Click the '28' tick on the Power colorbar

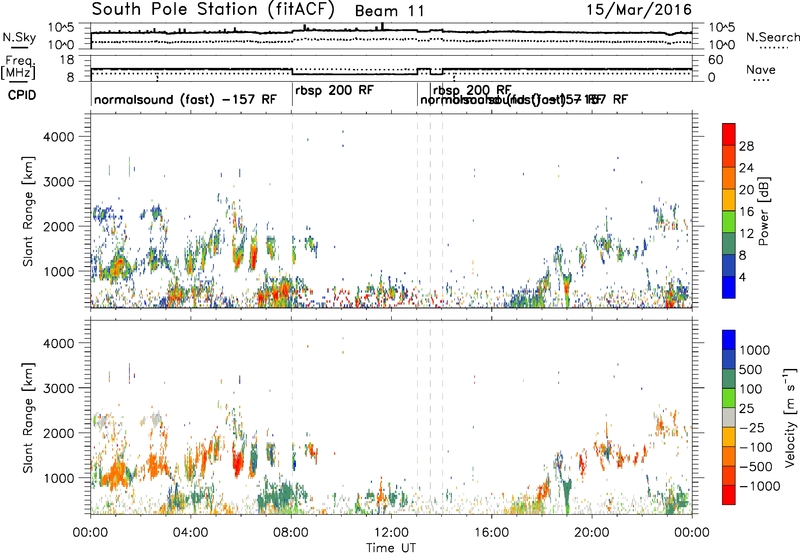pos(746,146)
